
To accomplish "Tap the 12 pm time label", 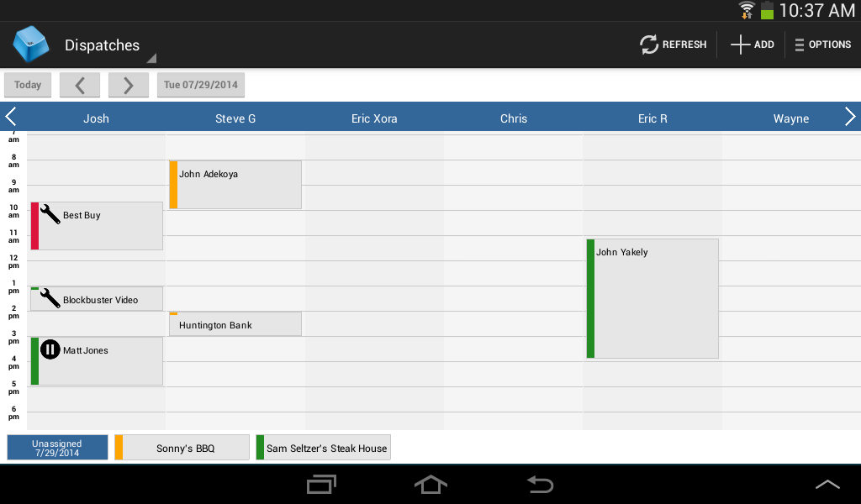I will (x=13, y=261).
